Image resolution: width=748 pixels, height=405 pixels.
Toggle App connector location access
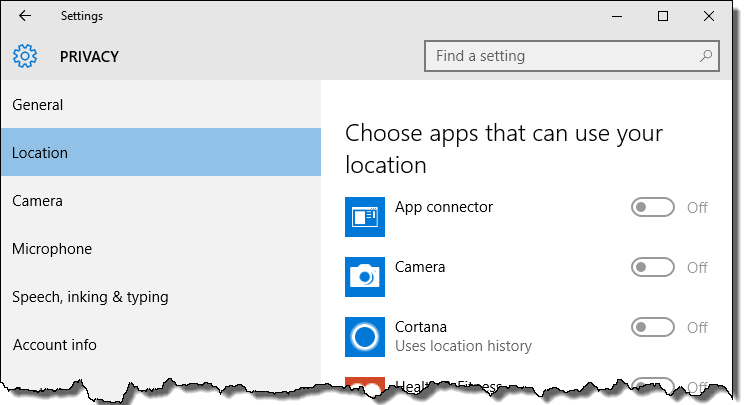pos(653,208)
